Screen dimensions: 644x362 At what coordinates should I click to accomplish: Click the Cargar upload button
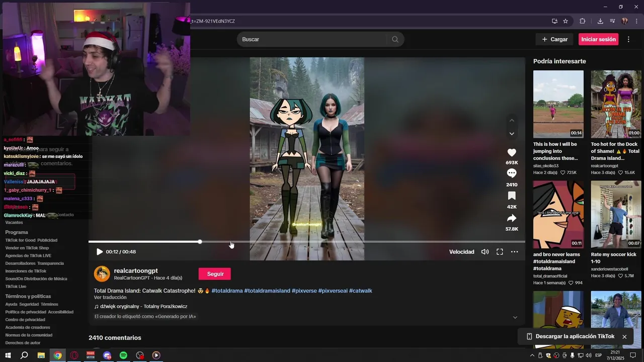pyautogui.click(x=554, y=39)
